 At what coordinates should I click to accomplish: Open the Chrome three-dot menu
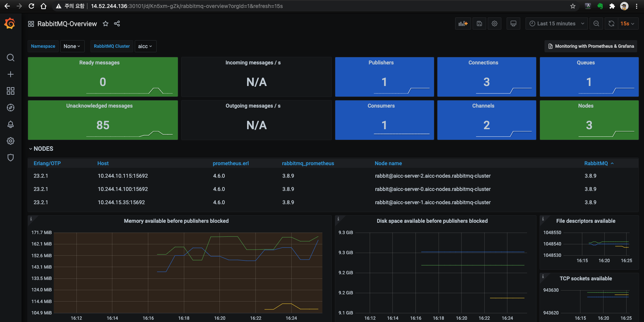636,6
